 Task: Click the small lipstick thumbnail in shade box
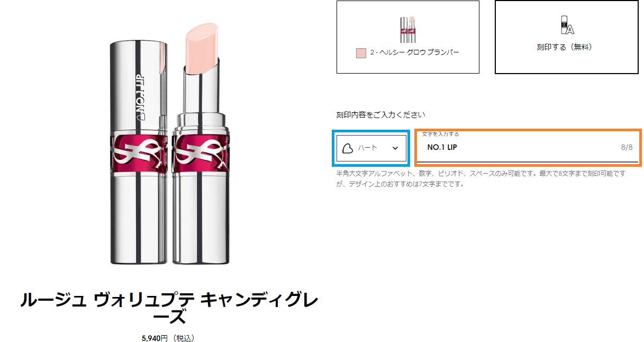tap(408, 30)
